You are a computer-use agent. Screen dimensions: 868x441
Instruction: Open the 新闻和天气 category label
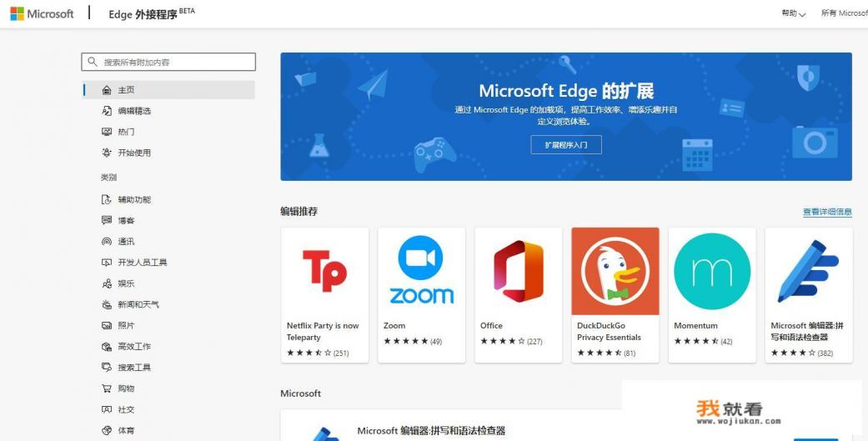(138, 304)
